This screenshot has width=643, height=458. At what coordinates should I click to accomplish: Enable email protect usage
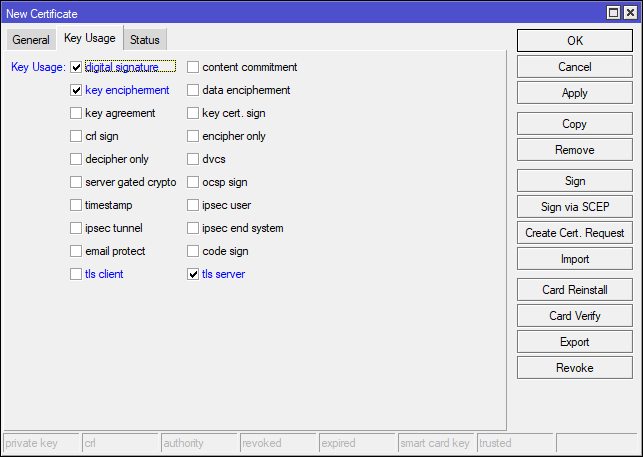[x=76, y=251]
